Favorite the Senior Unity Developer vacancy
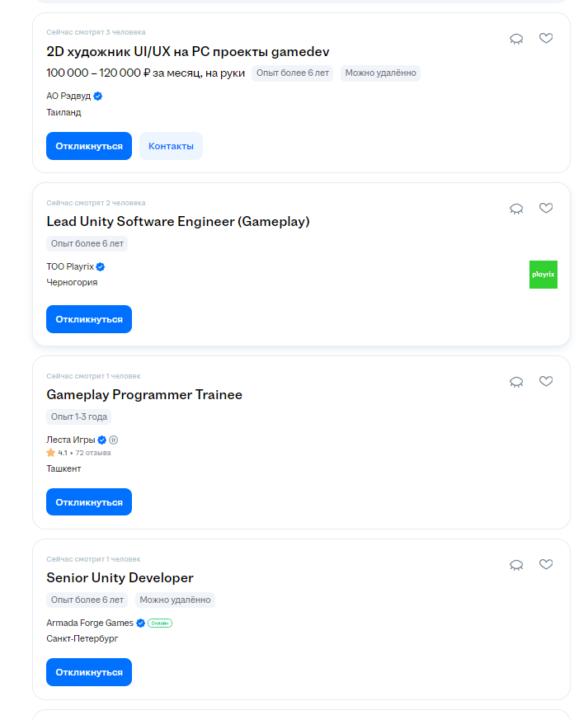 pyautogui.click(x=546, y=564)
